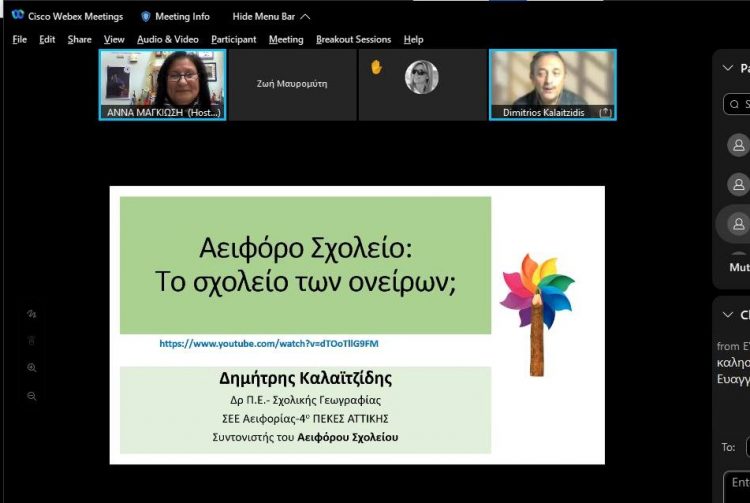Click the text ΣΕΕ Αειφορίας-4ο ΠΕΚΕΣ ΑΤΤΙΚΗΣ
This screenshot has width=750, height=503.
click(x=306, y=419)
